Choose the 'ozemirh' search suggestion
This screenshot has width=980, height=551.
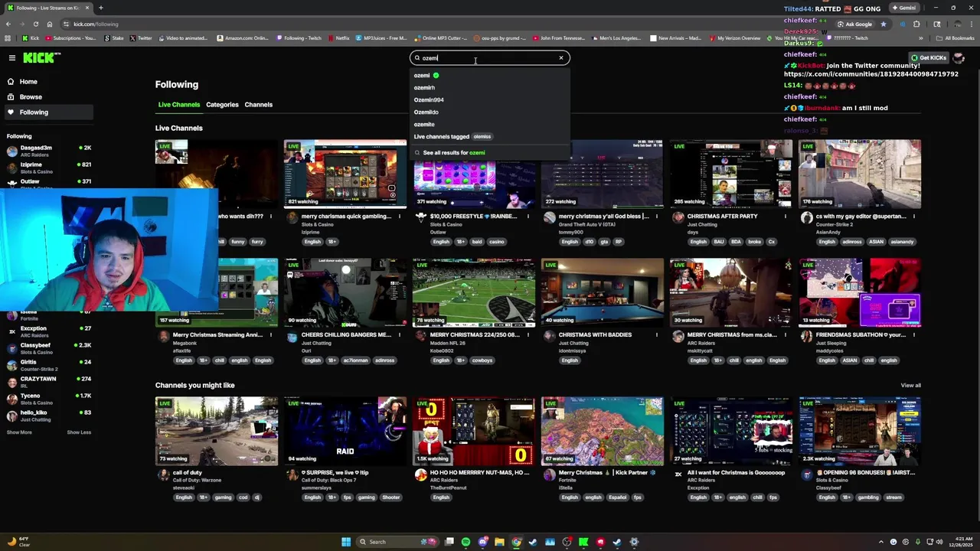[x=490, y=87]
